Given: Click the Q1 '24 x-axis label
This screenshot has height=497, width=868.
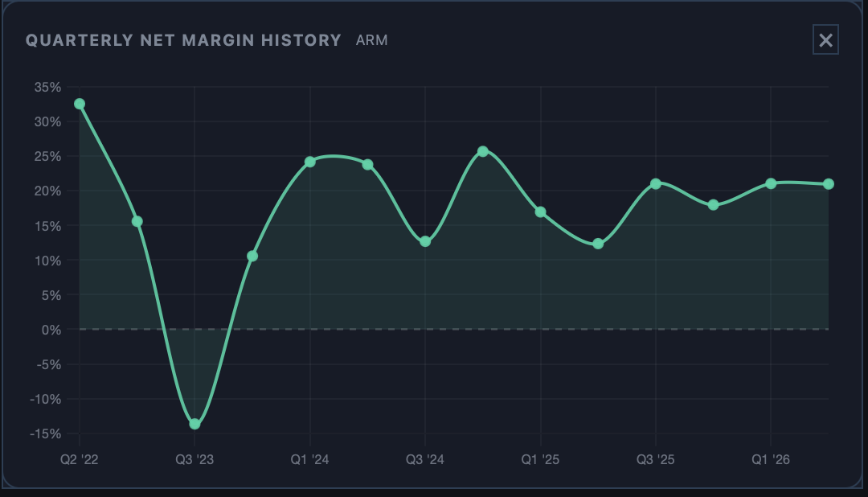Looking at the screenshot, I should coord(309,459).
